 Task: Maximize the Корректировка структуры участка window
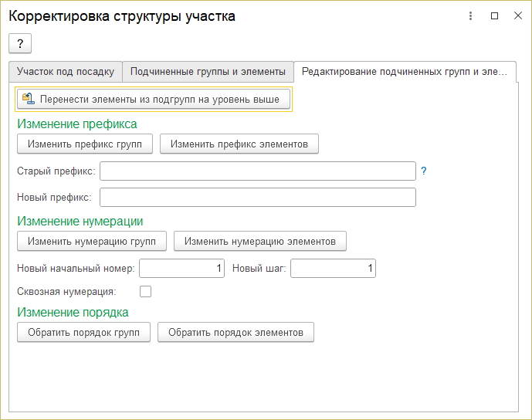495,16
